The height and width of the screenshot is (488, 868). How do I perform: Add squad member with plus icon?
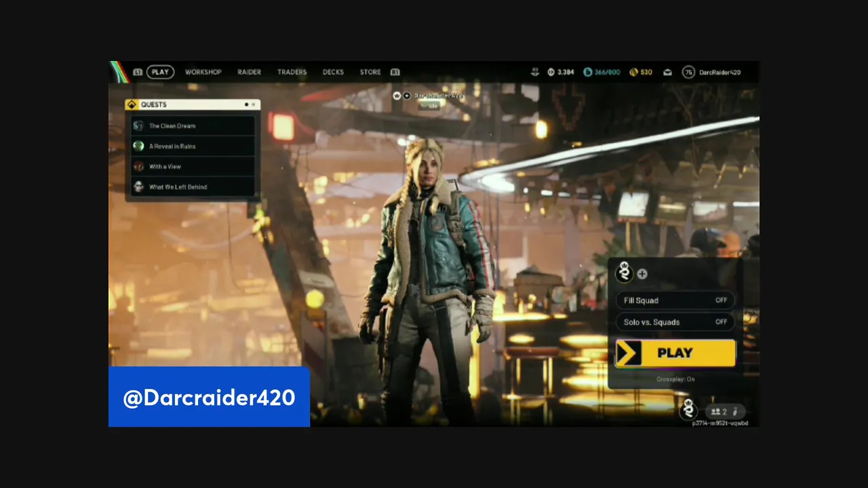tap(642, 274)
